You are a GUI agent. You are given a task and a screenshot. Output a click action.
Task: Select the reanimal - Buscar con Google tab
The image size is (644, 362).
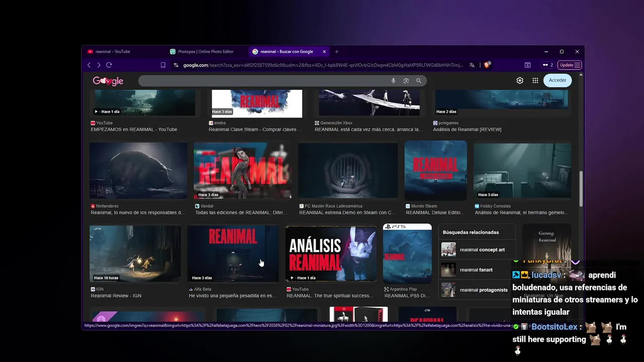287,51
